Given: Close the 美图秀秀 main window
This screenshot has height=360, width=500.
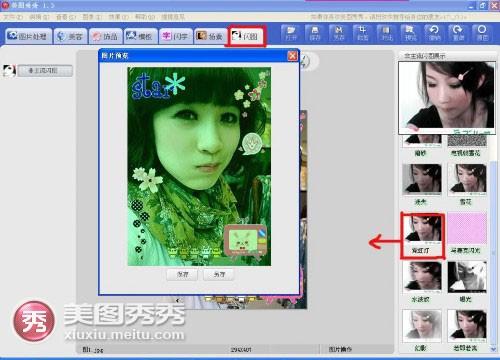Looking at the screenshot, I should coord(494,5).
